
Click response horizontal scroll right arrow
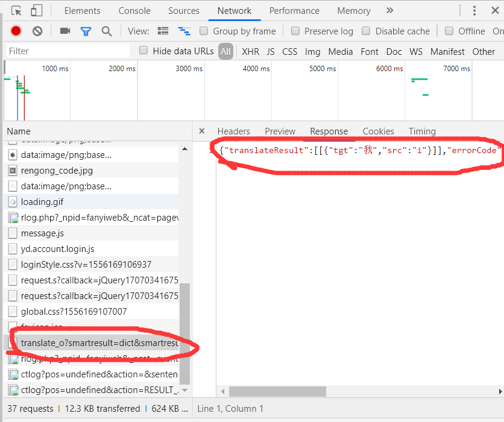point(500,391)
